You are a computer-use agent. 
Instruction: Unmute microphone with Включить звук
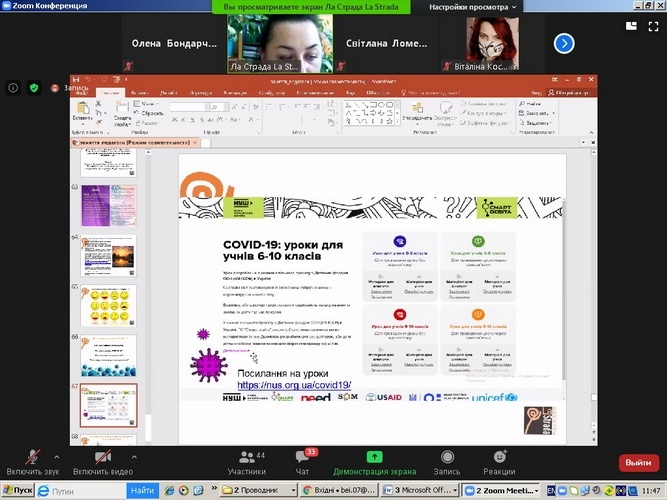(x=33, y=460)
